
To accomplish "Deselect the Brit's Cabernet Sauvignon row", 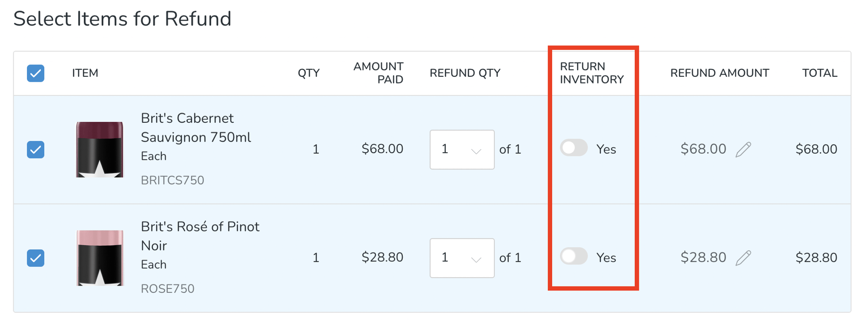I will 35,150.
